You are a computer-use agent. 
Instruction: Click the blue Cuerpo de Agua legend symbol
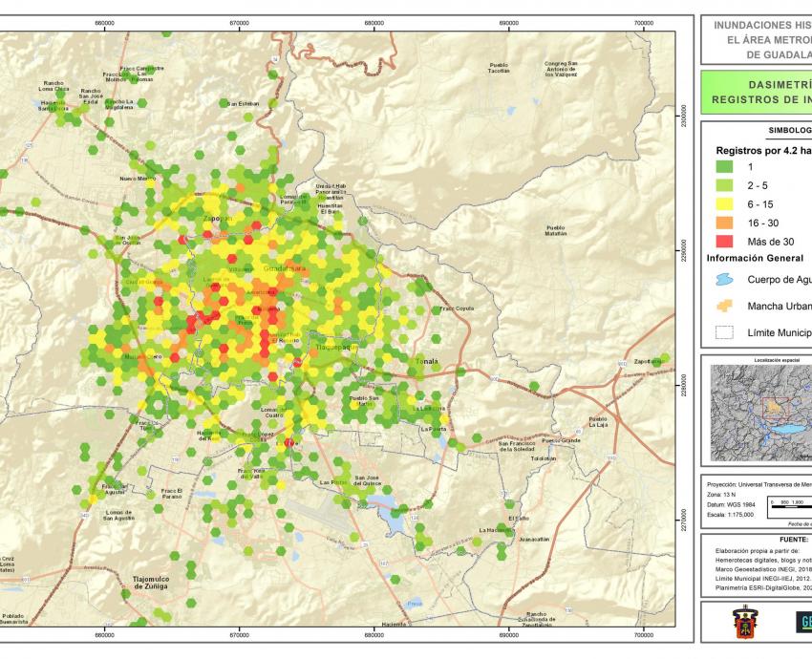point(724,280)
